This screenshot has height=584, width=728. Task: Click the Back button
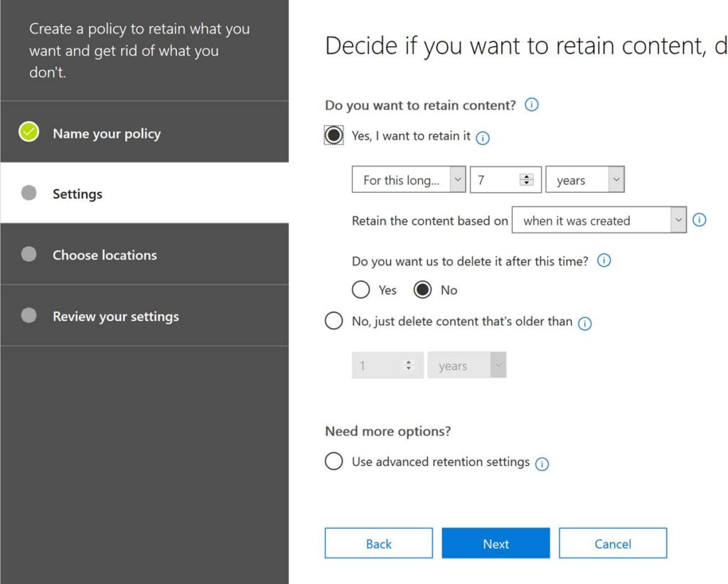[378, 543]
